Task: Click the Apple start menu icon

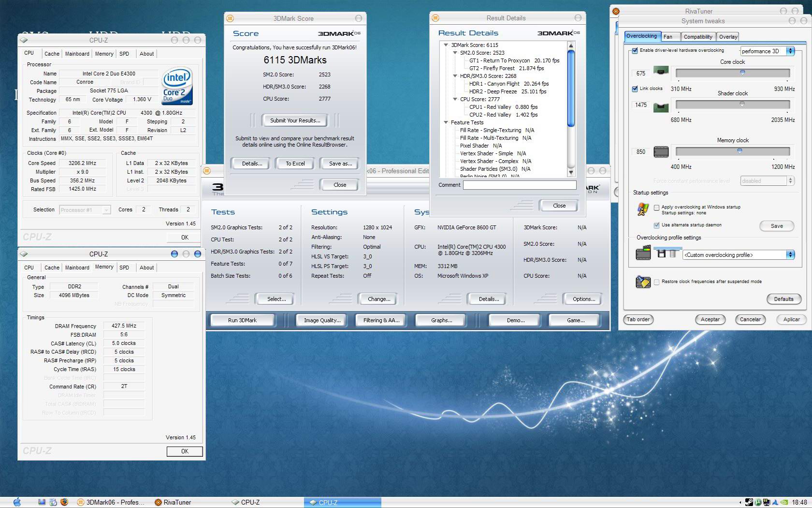Action: pos(17,502)
